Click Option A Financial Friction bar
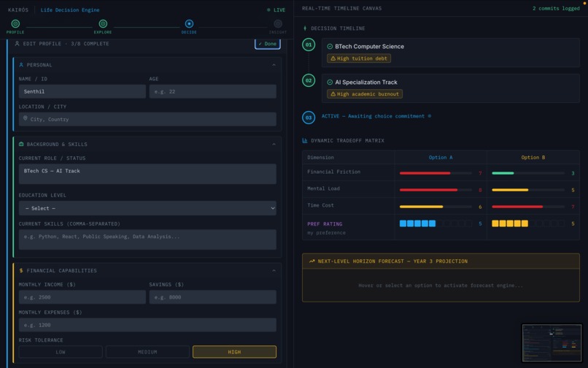Viewport: 588px width, 368px height. point(436,173)
